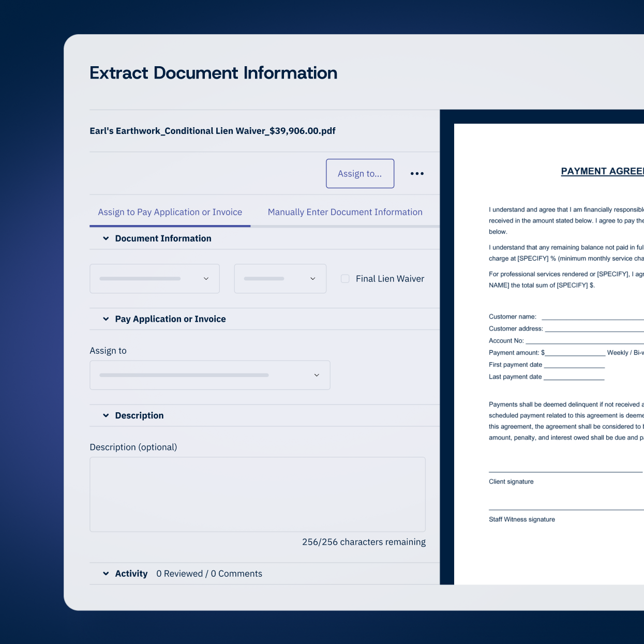
Task: Click the Assign to... button
Action: click(360, 173)
